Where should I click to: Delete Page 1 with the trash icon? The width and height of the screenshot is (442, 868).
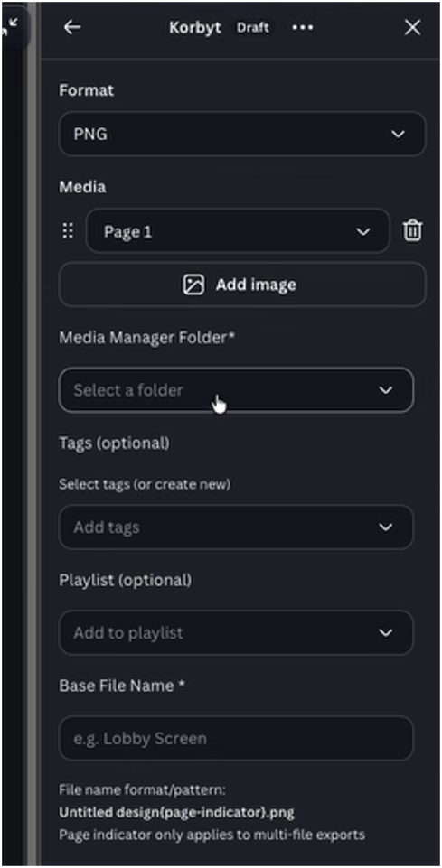click(x=412, y=231)
